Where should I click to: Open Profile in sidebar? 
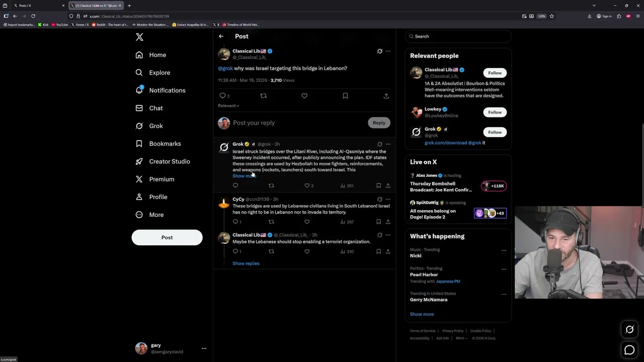[151, 197]
